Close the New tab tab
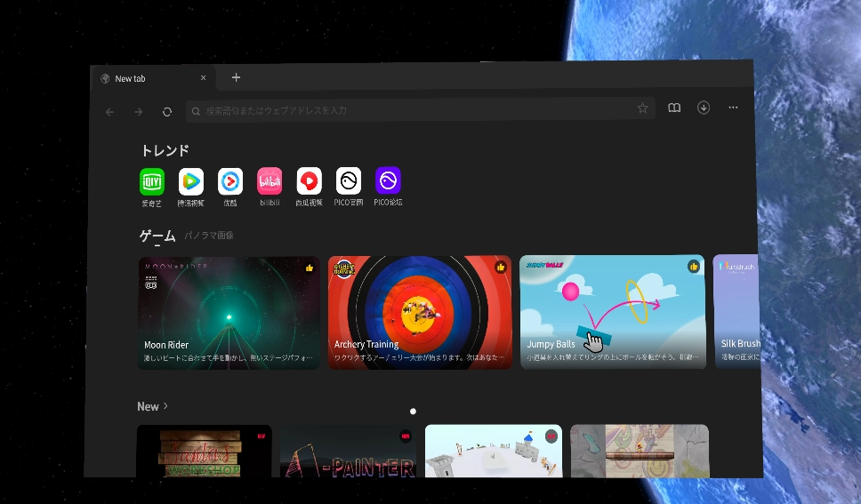The height and width of the screenshot is (504, 861). click(203, 78)
